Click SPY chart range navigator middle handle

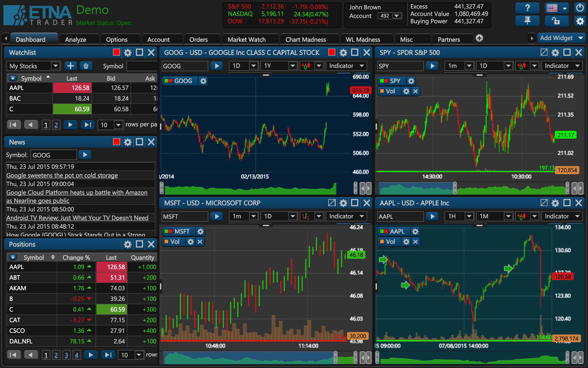455,188
